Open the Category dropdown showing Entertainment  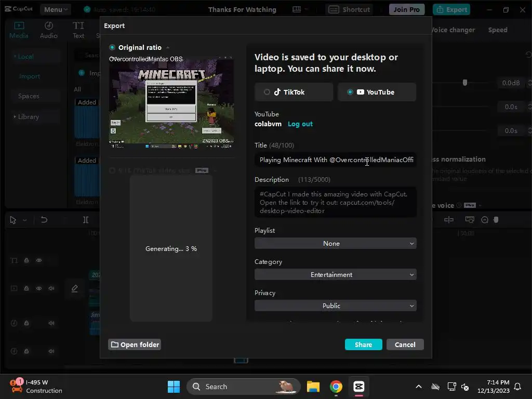pos(335,274)
